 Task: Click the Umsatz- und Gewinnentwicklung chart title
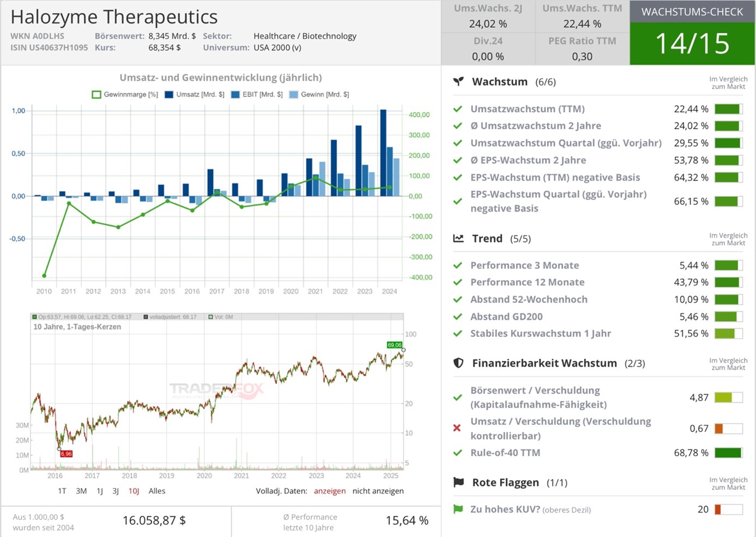point(221,77)
